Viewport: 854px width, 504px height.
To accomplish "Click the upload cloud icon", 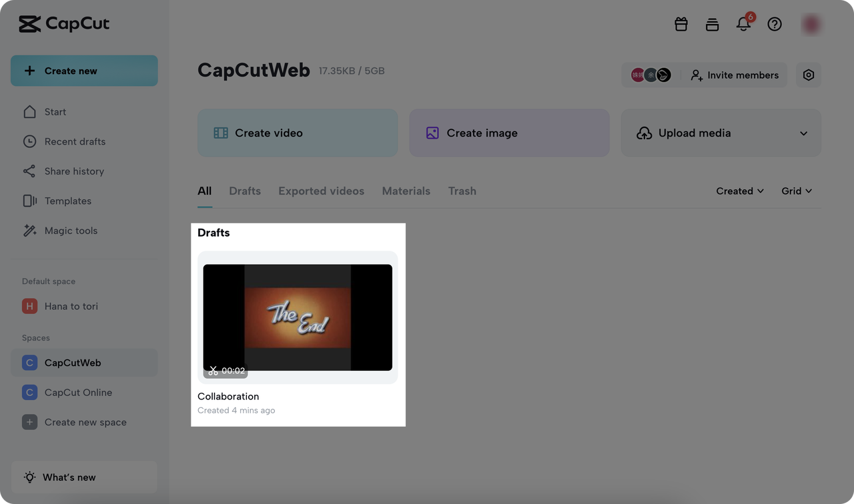I will [x=645, y=133].
